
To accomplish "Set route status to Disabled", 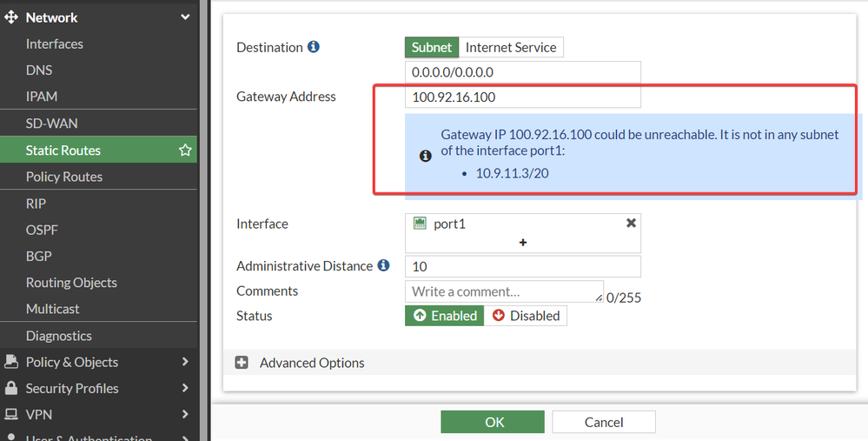I will [526, 316].
